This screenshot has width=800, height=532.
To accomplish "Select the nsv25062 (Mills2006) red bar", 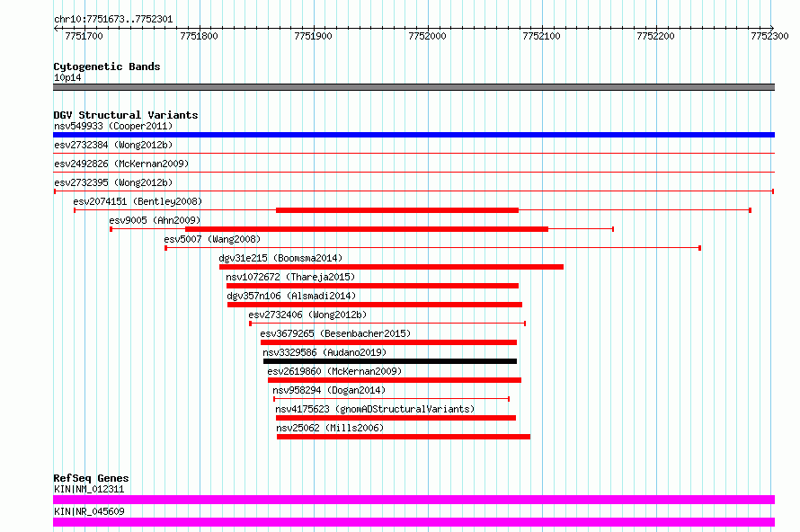I will [404, 437].
